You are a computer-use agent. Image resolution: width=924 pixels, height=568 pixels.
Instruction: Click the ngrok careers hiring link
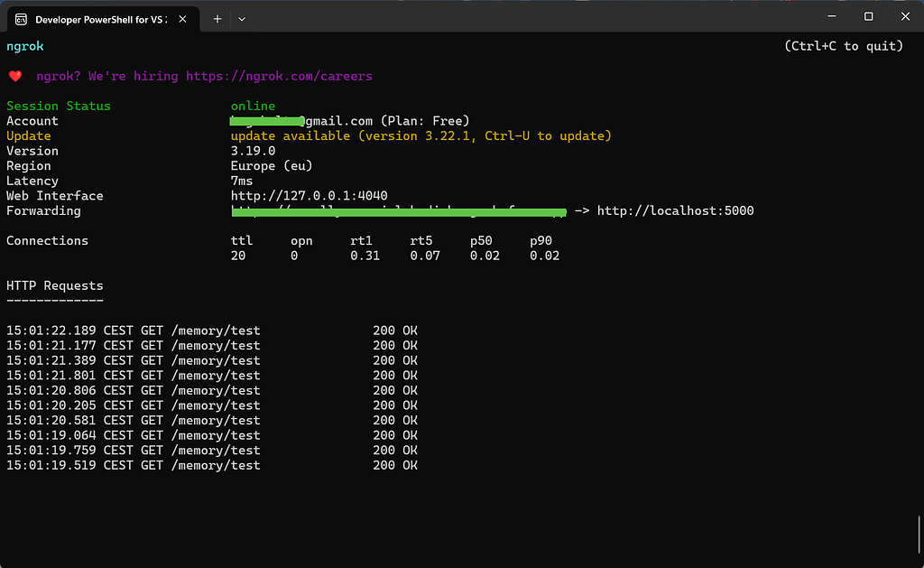click(279, 76)
